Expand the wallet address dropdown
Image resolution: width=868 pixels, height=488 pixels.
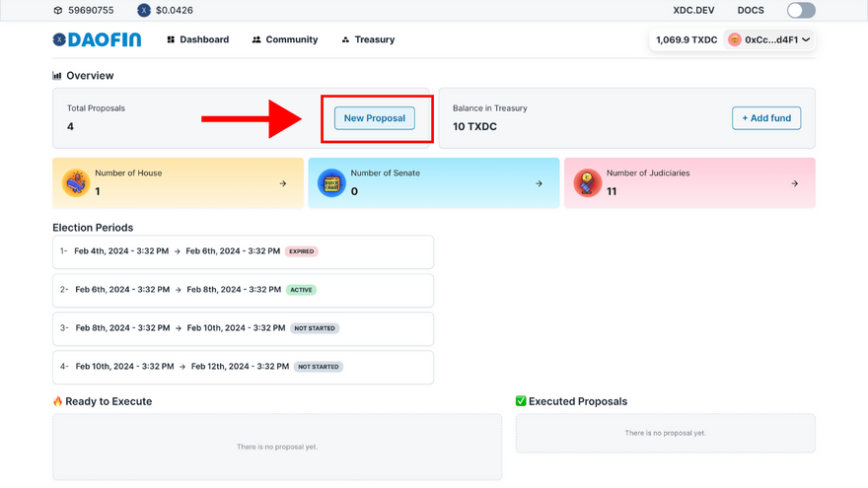coord(806,39)
